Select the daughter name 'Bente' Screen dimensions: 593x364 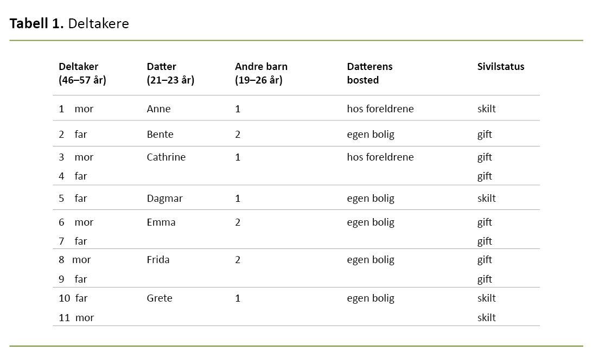tap(160, 135)
